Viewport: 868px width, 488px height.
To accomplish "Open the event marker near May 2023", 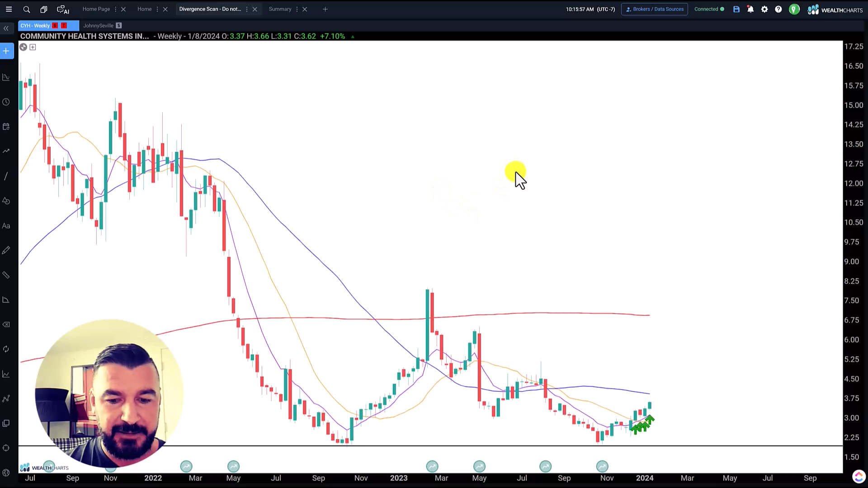I will pos(480,466).
